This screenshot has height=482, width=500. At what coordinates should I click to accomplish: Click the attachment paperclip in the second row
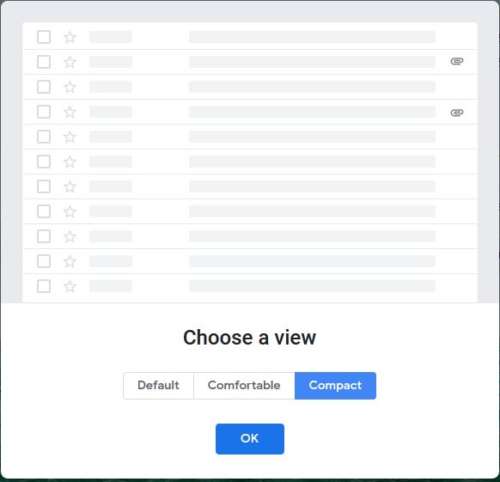pyautogui.click(x=457, y=61)
